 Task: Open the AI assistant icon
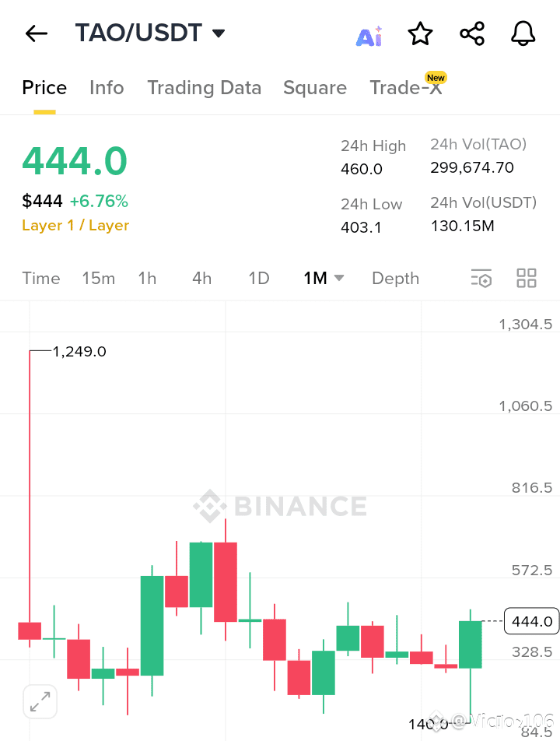(x=369, y=36)
